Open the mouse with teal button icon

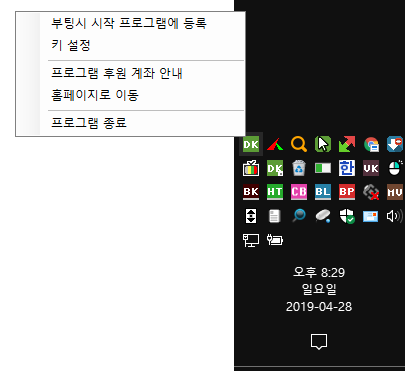tap(395, 168)
